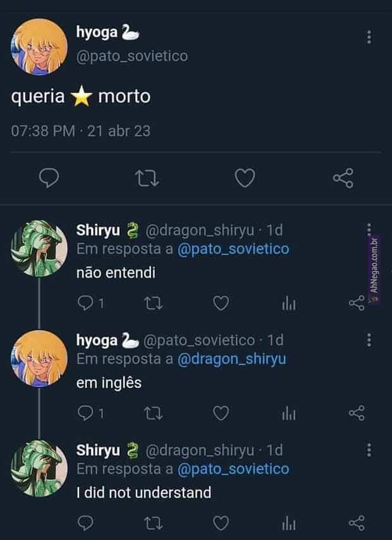Viewport: 392px width, 540px height.
Task: Open Shiryu's avatar on 'I did not understand' reply
Action: coord(39,468)
